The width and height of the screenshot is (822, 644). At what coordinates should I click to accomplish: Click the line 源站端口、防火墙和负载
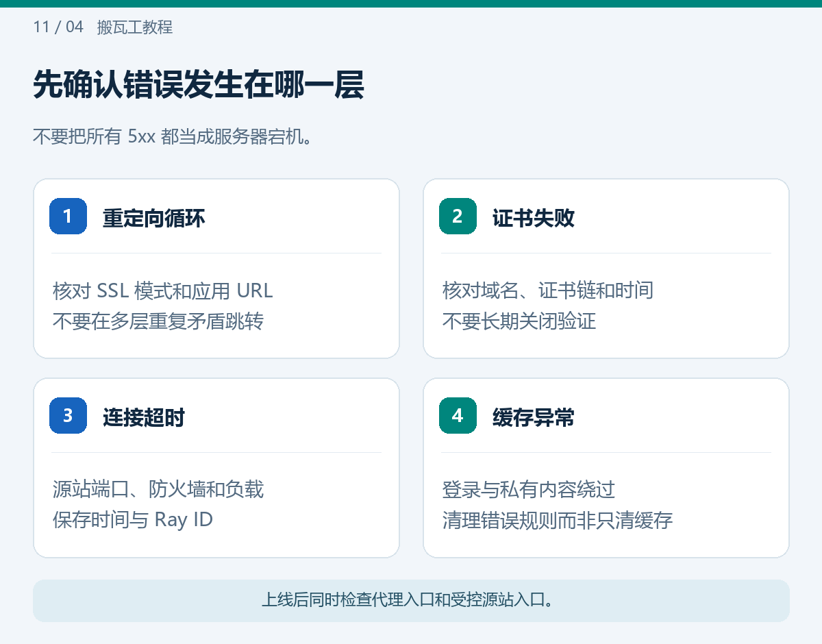click(x=158, y=490)
